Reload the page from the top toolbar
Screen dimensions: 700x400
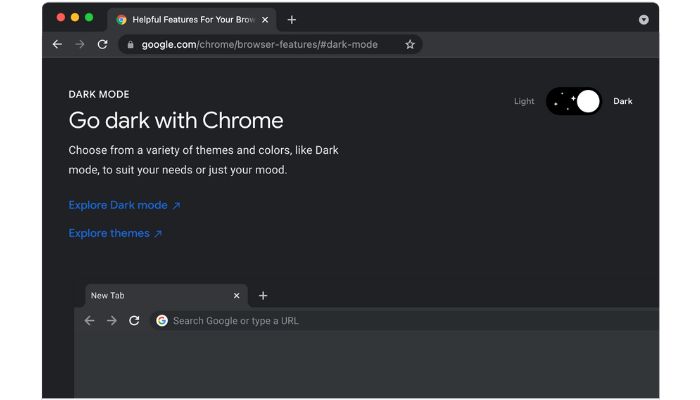point(103,44)
